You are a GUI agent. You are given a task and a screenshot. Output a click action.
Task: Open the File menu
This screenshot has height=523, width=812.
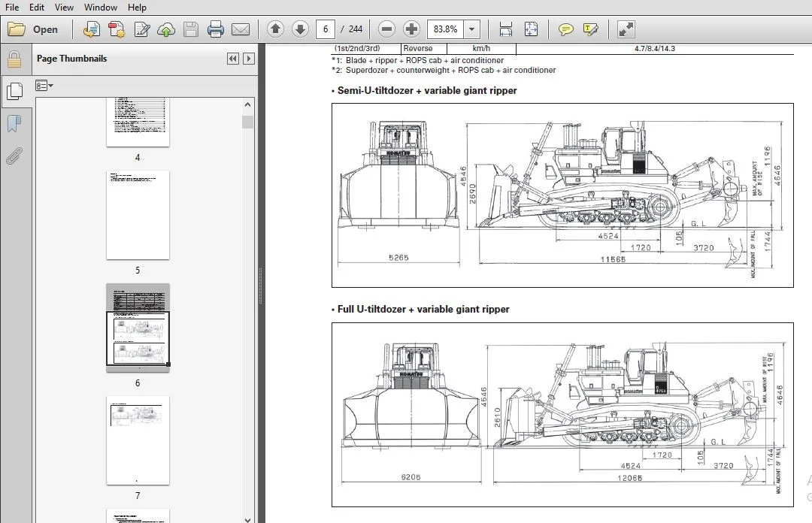pos(12,8)
